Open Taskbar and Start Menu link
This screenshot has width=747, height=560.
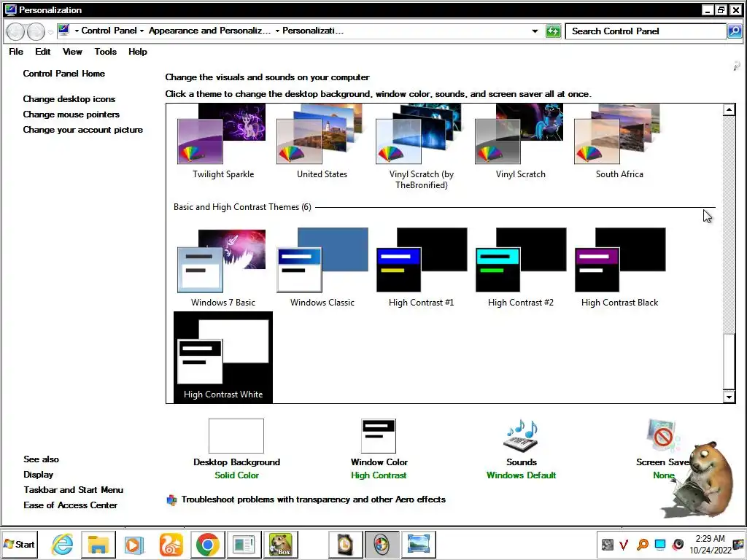[74, 490]
